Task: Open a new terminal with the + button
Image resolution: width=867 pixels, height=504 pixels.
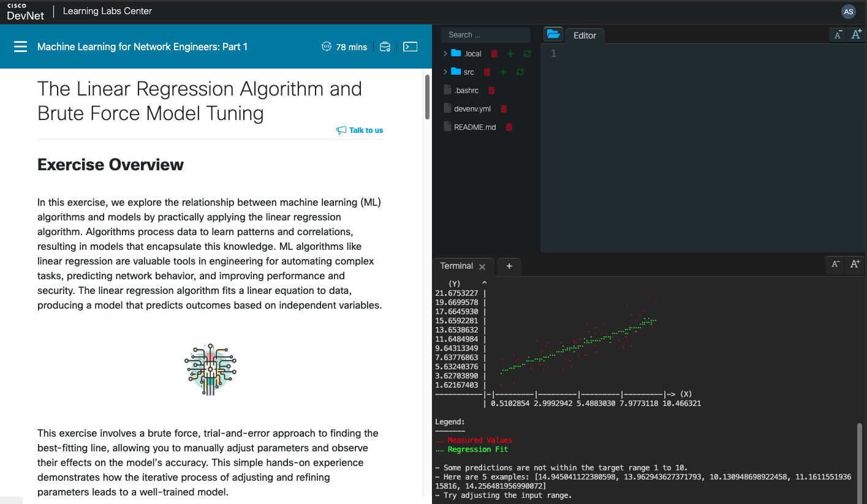Action: [x=509, y=266]
